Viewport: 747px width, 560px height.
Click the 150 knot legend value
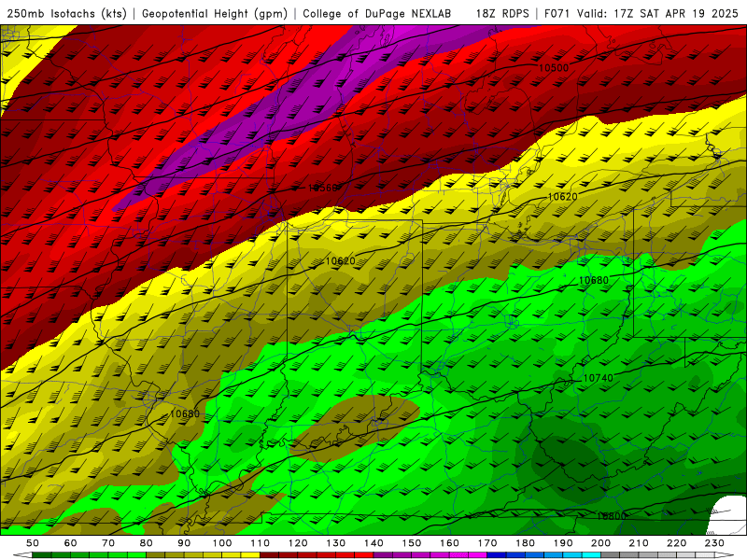pyautogui.click(x=412, y=543)
